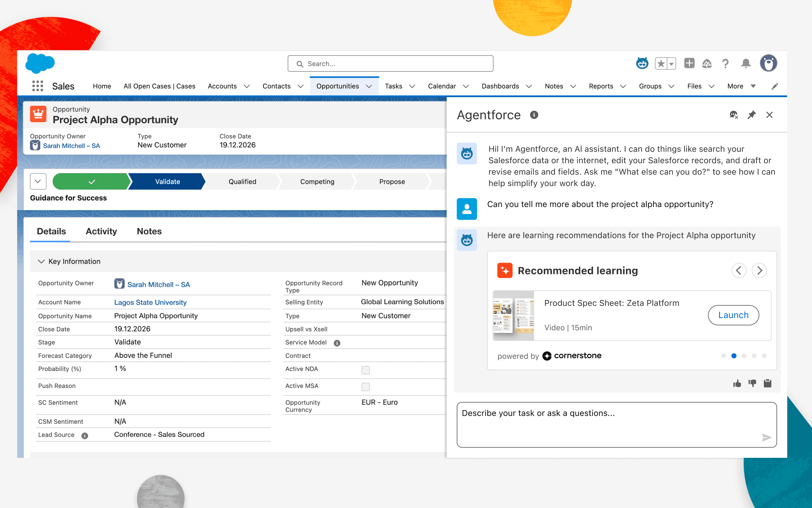
Task: Switch to the Activity tab
Action: 101,231
